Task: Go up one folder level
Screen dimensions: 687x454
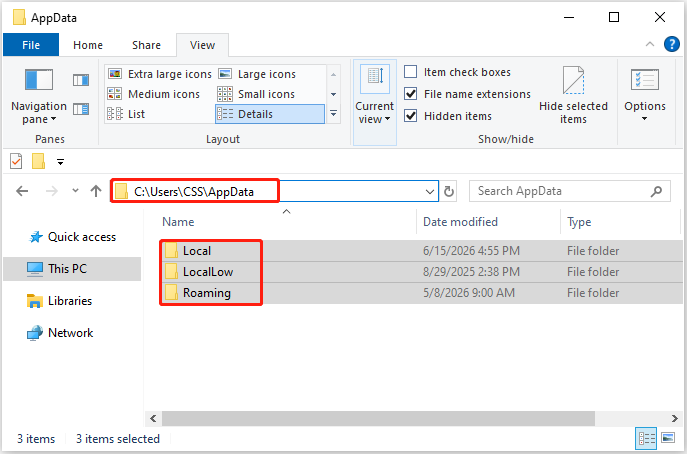Action: (x=96, y=191)
